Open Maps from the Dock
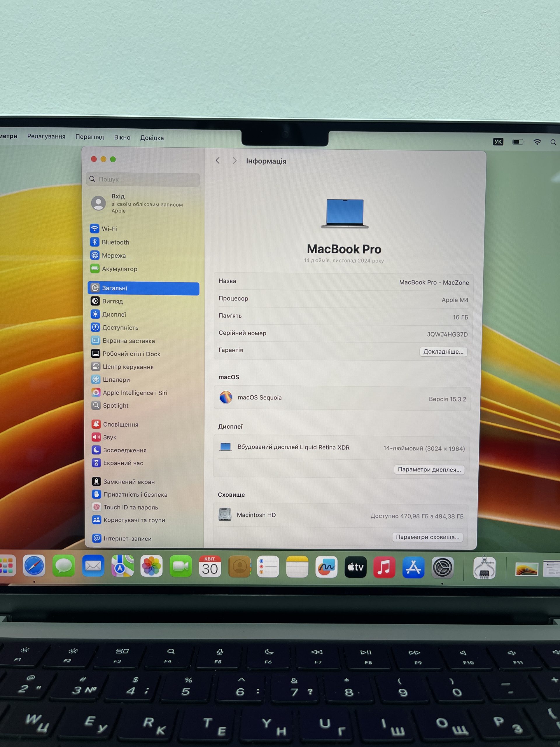Screen dimensions: 560x747 click(123, 566)
